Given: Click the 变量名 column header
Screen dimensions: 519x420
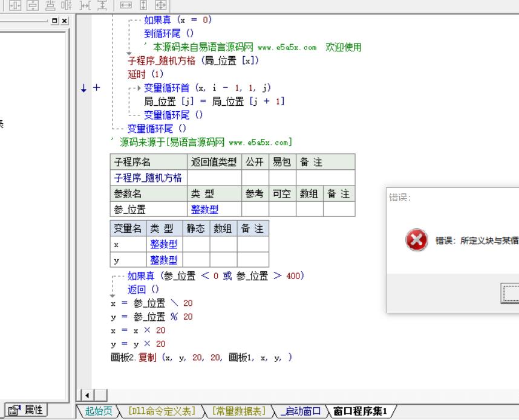Looking at the screenshot, I should point(128,228).
